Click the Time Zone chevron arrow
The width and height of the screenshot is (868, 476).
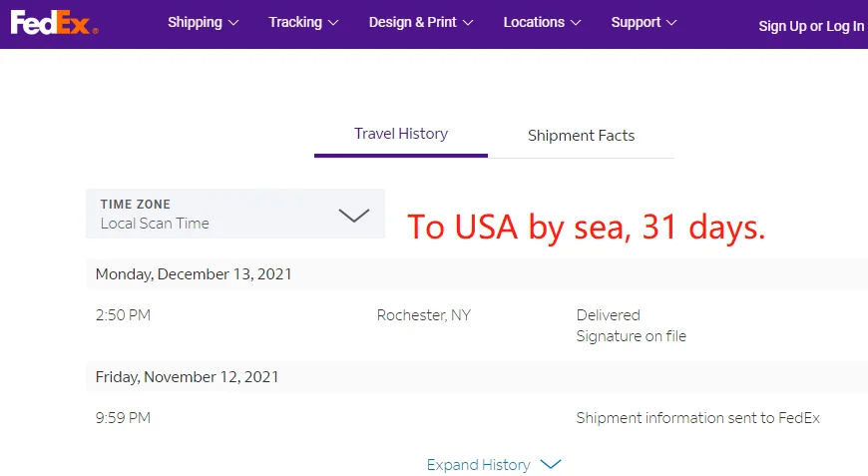pyautogui.click(x=354, y=215)
